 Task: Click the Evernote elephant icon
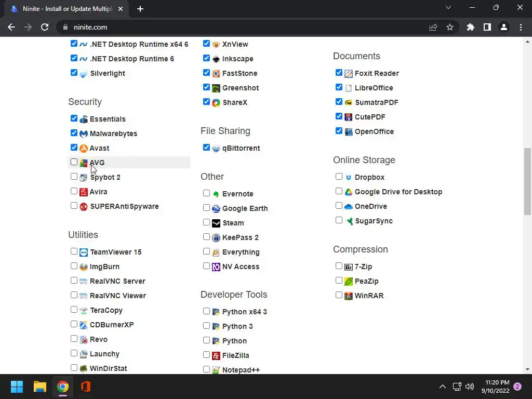(x=216, y=194)
